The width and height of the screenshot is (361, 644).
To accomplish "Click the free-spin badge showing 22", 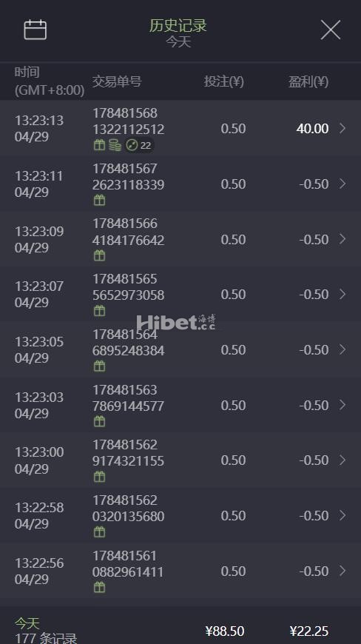I will (x=139, y=145).
